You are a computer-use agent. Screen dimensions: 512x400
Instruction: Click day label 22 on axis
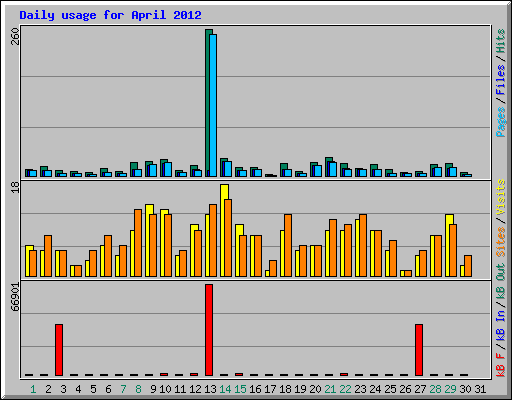pos(345,389)
